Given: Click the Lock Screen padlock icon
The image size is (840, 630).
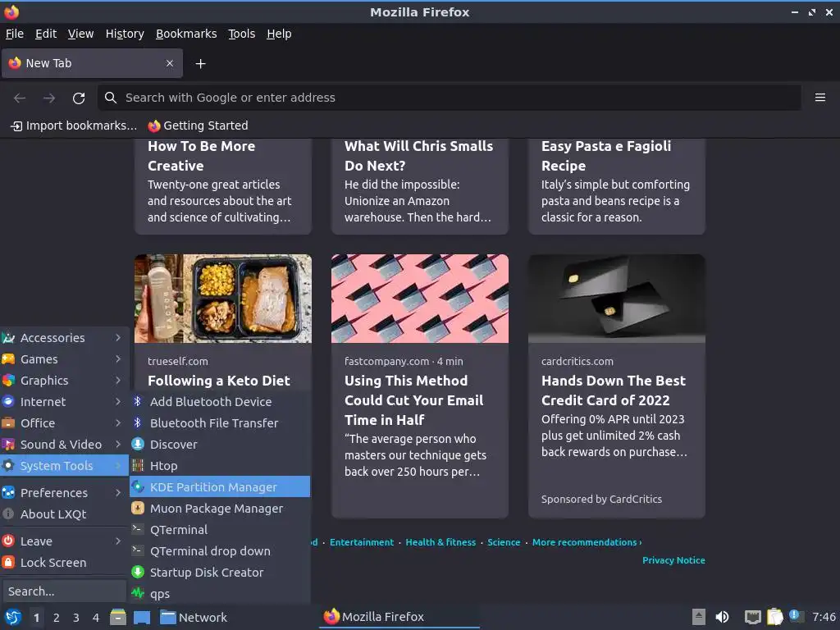Looking at the screenshot, I should click(x=8, y=563).
